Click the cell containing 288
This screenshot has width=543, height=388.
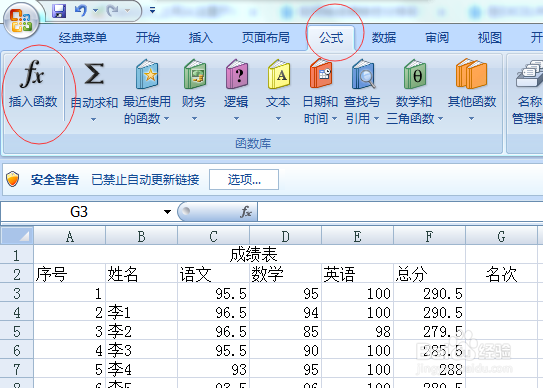pyautogui.click(x=429, y=369)
